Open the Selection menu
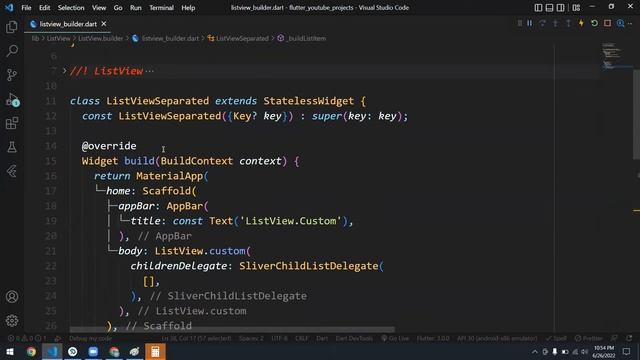 point(71,7)
